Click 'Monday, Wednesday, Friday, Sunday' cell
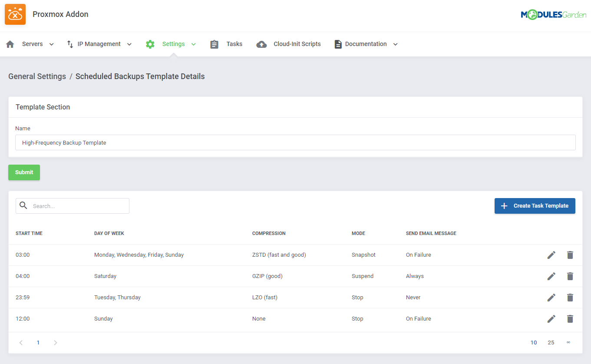Screen dimensions: 591x364 coord(139,255)
